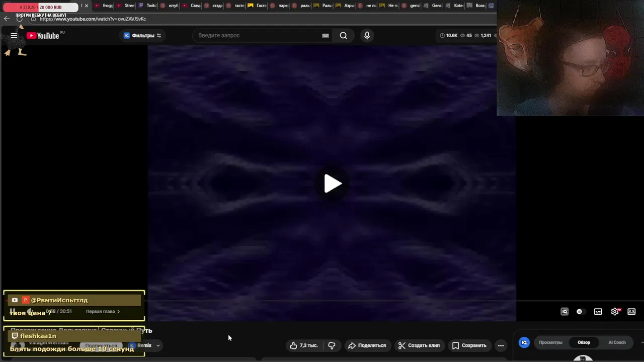Open the Просмотры tab

(550, 342)
